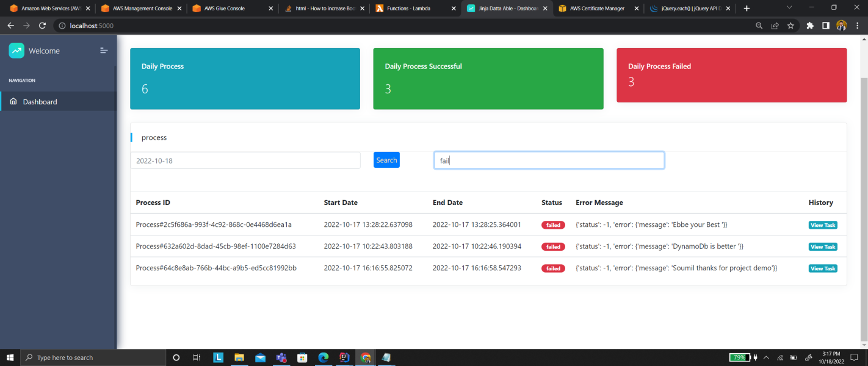Open Task View on the taskbar
Screen dimensions: 868x366
(x=197, y=357)
